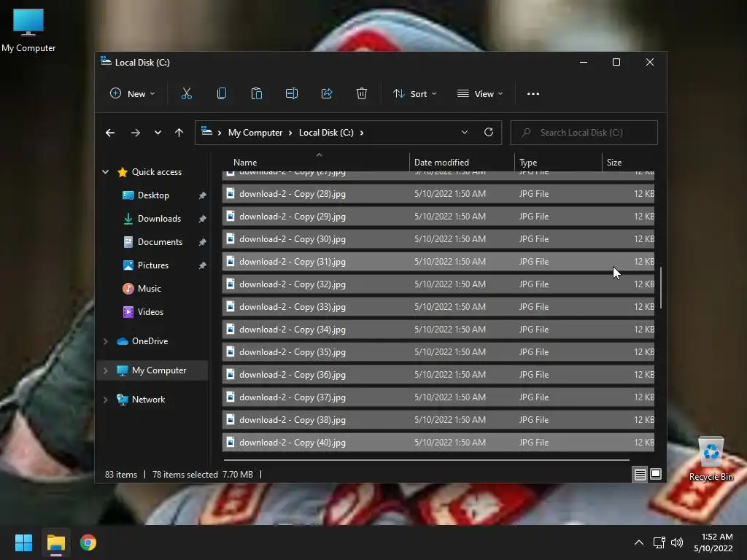Select file download-2 - Copy (34).jpg
747x560 pixels.
pos(438,330)
